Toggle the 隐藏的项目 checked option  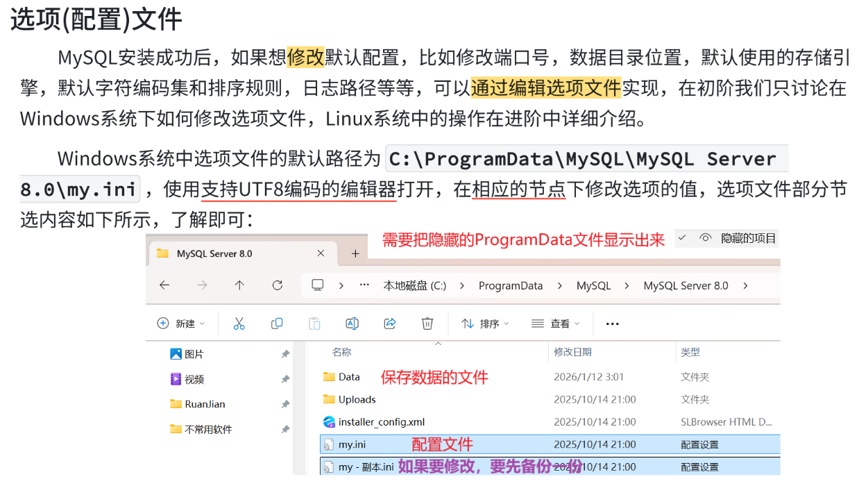coord(727,238)
